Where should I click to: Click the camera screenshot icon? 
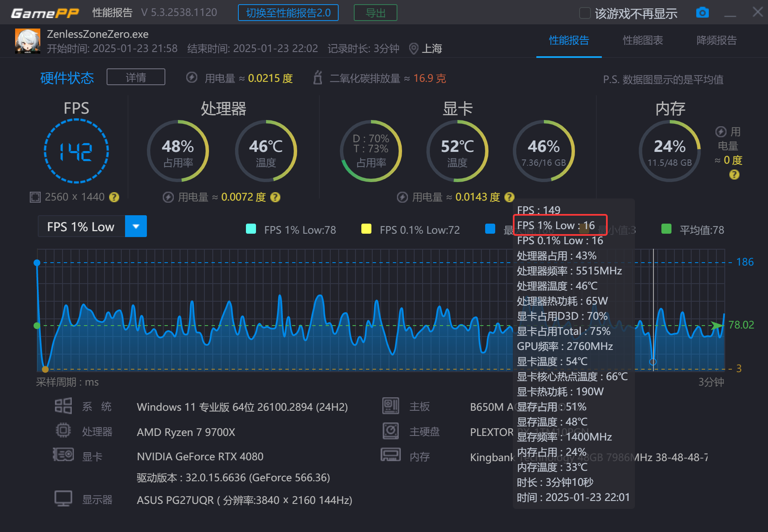(x=703, y=13)
